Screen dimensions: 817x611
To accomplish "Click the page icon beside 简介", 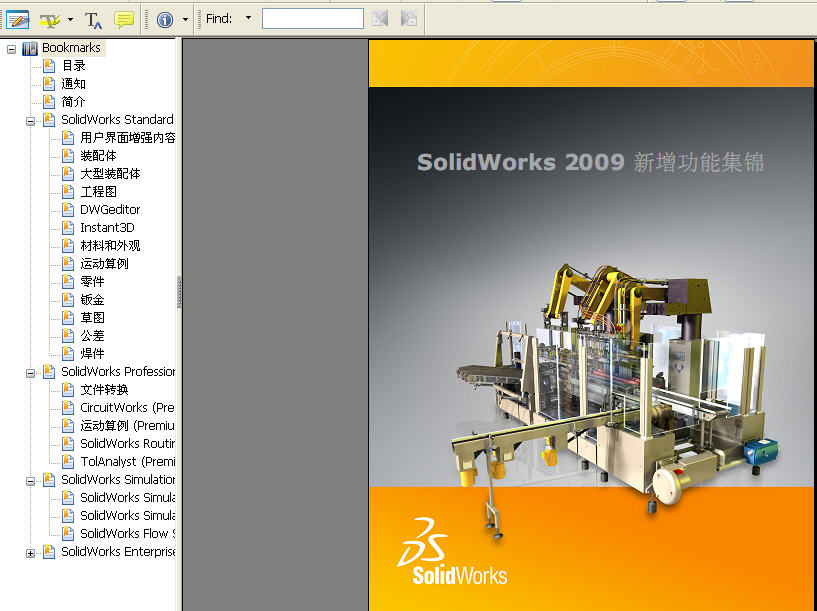I will click(x=49, y=102).
